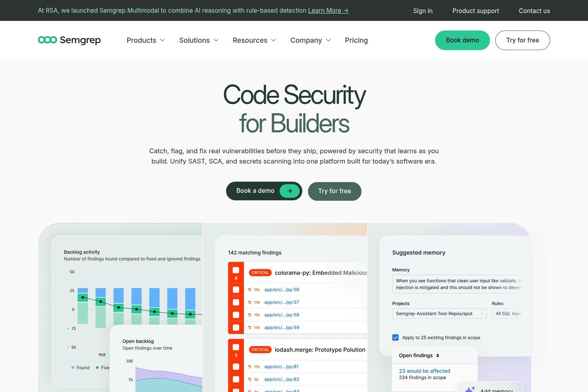Viewport: 588px width, 392px height.
Task: Click the Suggested memory heading
Action: click(x=419, y=253)
